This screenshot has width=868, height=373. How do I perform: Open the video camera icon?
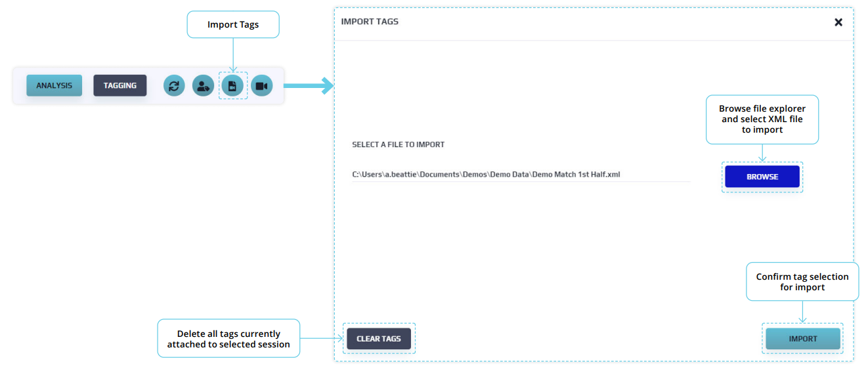pos(262,85)
